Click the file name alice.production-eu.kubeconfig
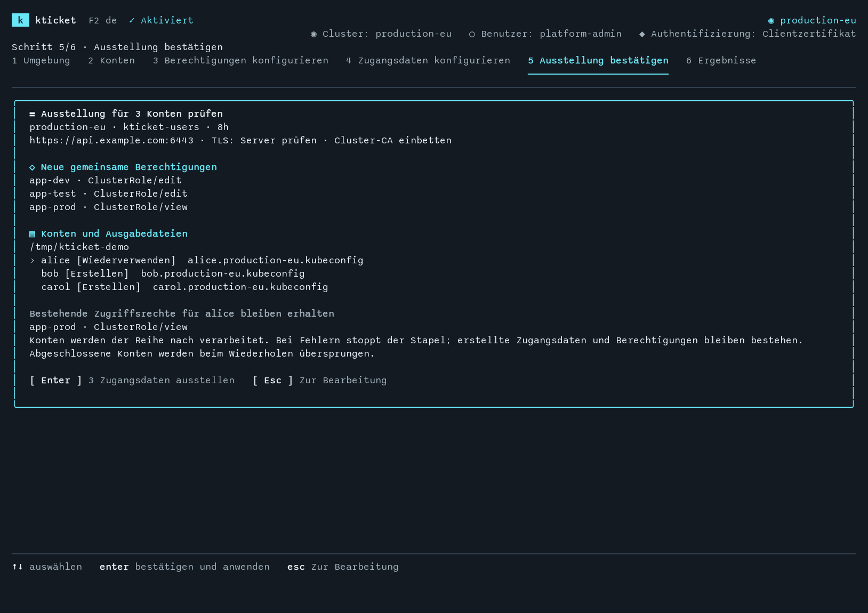 tap(276, 260)
